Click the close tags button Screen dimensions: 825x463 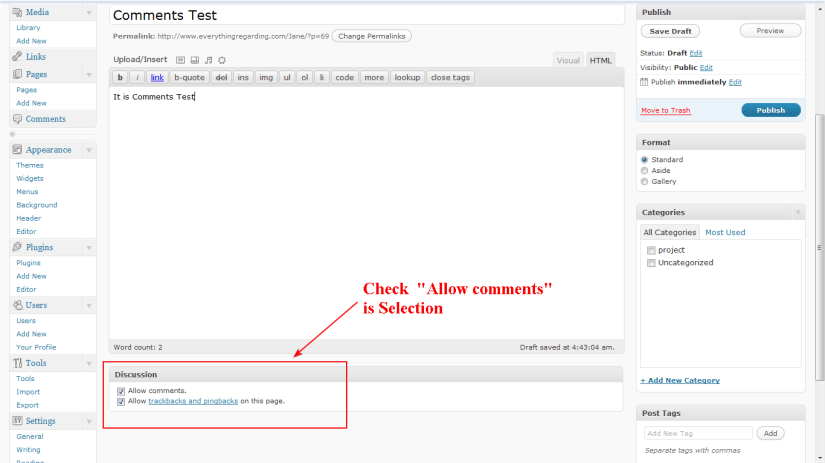click(450, 77)
